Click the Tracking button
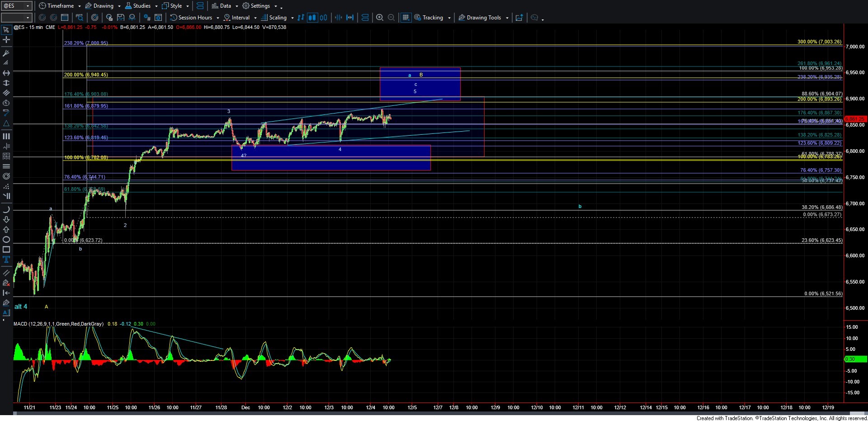868x421 pixels. click(x=432, y=18)
